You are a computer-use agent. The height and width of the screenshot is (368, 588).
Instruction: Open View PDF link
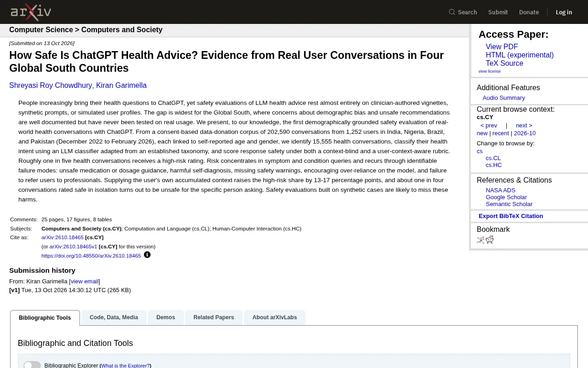click(502, 47)
